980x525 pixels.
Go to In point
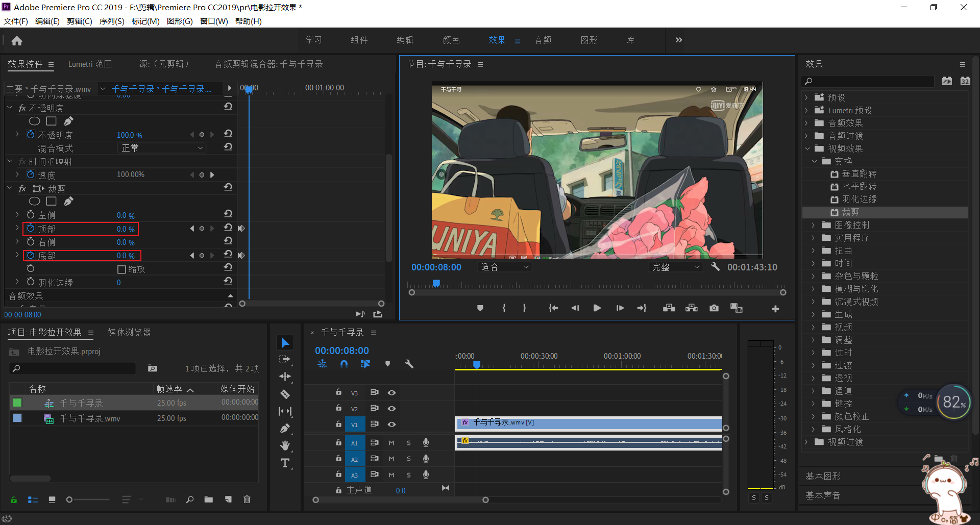point(553,308)
